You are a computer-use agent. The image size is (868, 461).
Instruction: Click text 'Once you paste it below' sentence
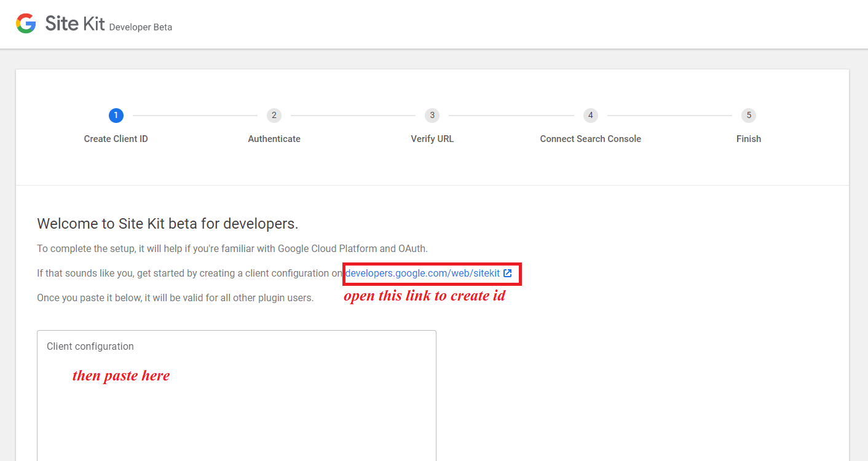[x=175, y=298]
